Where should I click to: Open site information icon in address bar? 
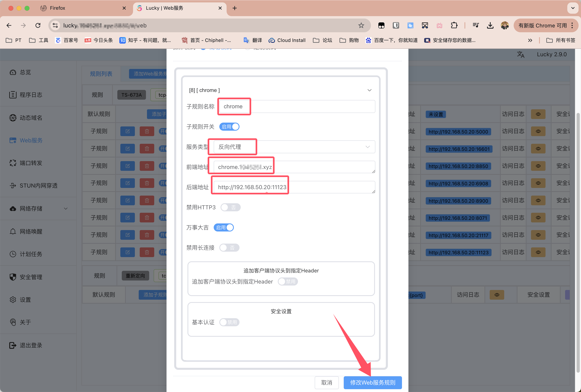pos(55,25)
